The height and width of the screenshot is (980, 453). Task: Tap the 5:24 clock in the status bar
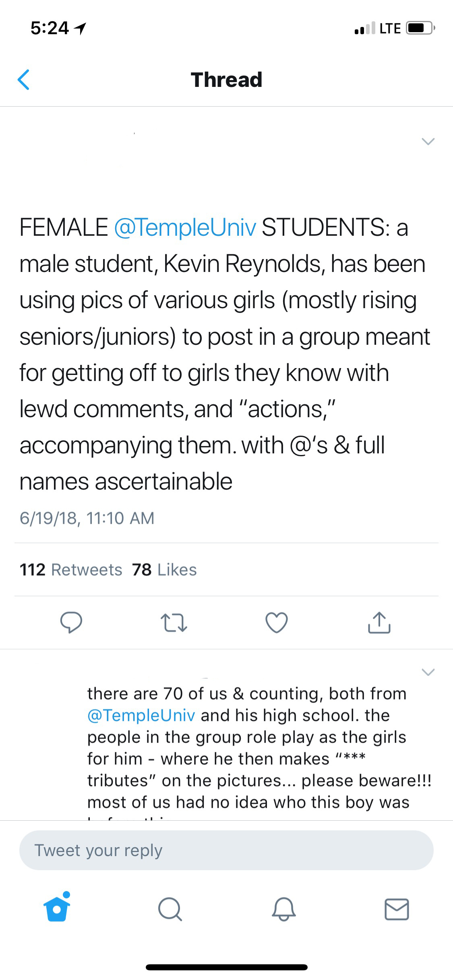[x=50, y=28]
